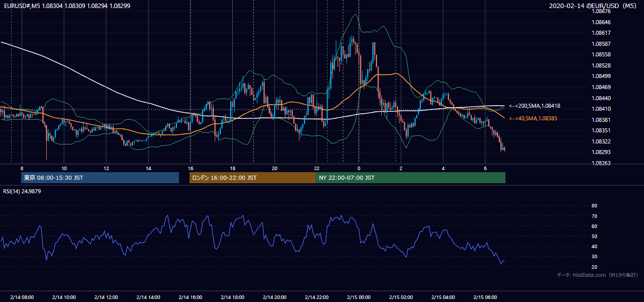Viewport: 644px width, 302px height.
Task: Click hour 12 on the price chart time axis
Action: tap(106, 168)
